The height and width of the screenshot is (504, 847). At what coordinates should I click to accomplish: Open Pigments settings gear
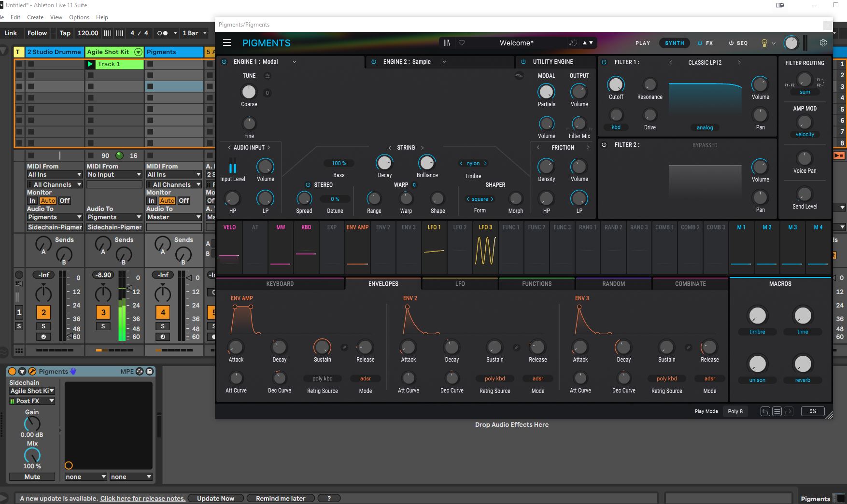tap(823, 42)
